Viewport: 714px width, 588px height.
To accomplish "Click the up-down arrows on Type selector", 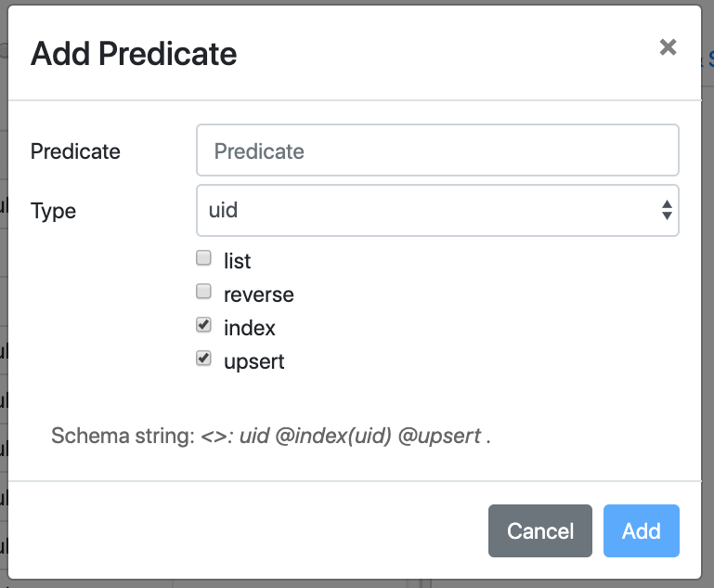I will coord(666,210).
